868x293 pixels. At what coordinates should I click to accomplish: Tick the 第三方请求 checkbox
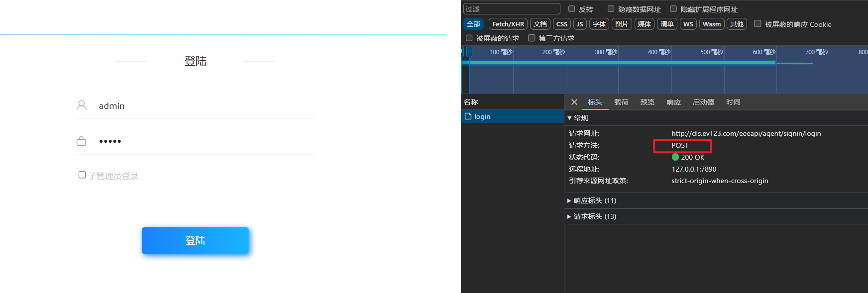532,38
